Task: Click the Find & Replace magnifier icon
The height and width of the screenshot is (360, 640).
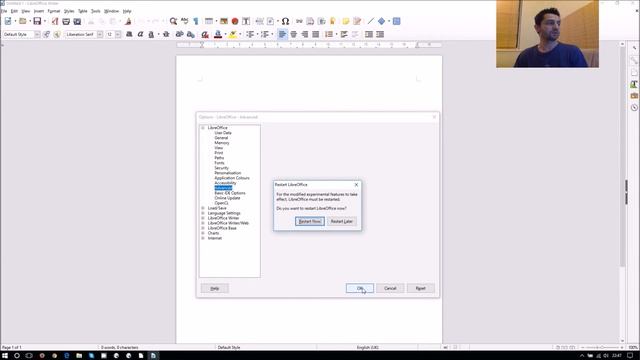Action: 173,21
